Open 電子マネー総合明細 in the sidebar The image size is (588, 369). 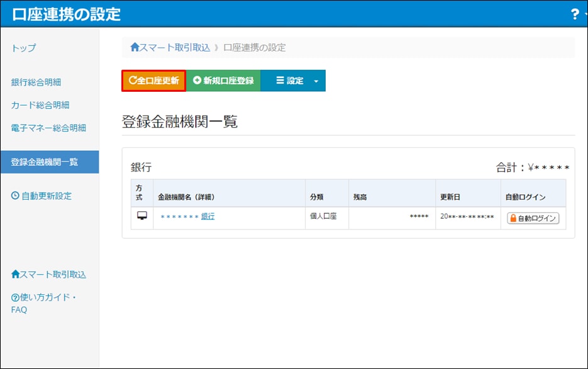click(x=48, y=128)
